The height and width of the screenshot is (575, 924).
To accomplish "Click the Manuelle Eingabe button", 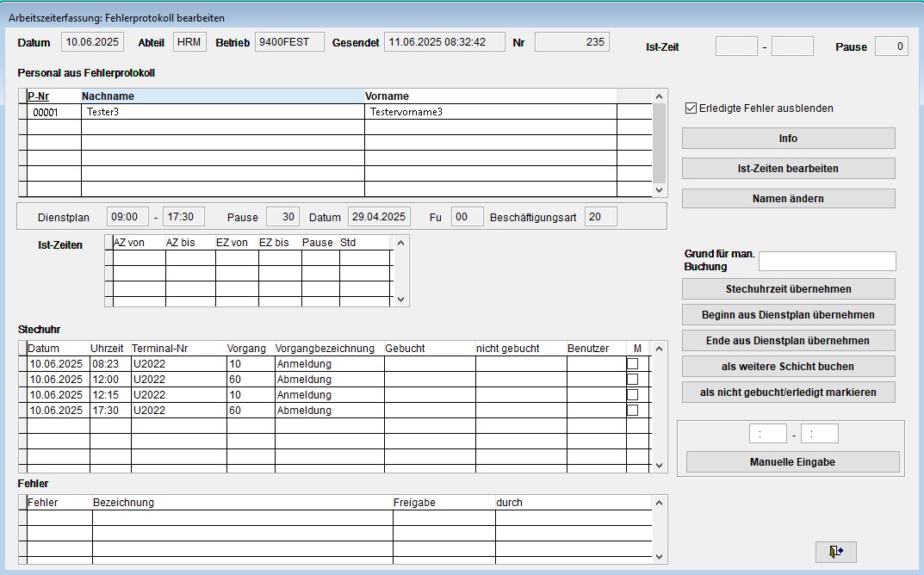I will point(792,462).
